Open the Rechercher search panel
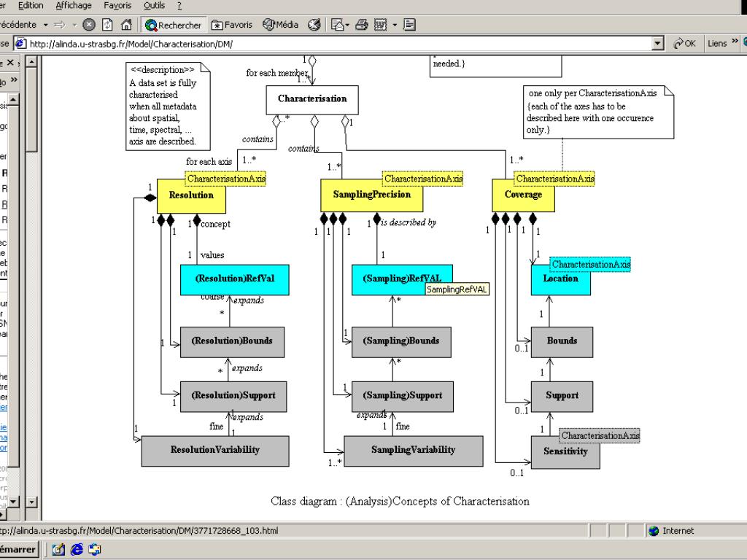 [174, 25]
